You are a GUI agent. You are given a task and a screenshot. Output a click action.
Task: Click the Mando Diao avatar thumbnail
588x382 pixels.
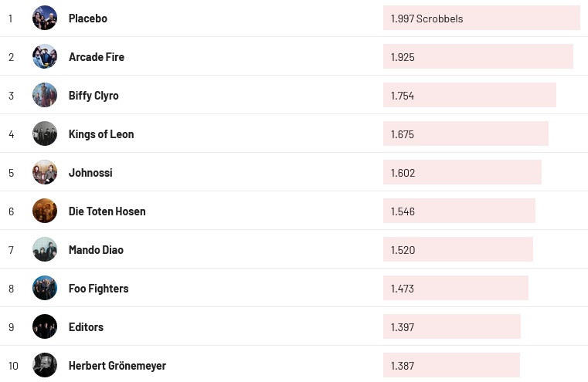coord(45,249)
